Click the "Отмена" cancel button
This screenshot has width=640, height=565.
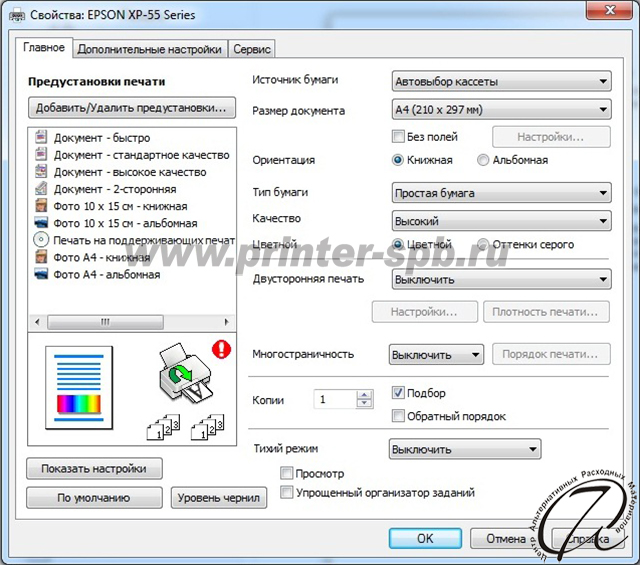tap(506, 538)
